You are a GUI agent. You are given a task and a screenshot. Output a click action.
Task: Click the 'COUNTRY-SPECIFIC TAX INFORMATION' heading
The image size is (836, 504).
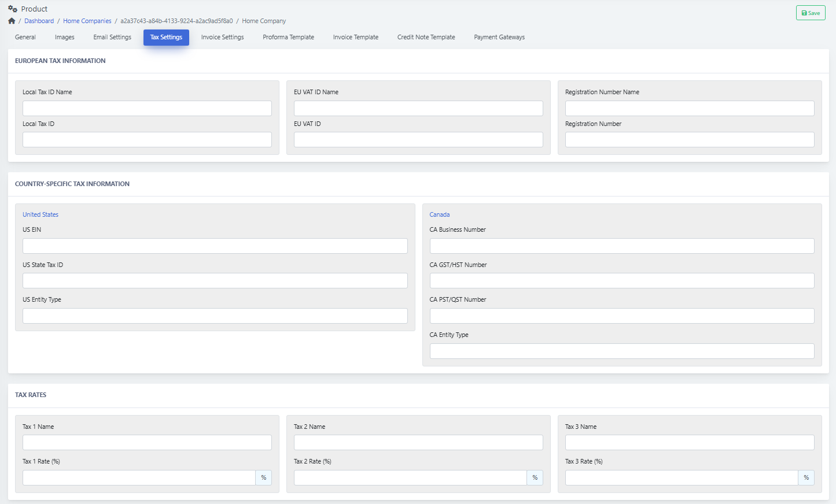tap(72, 184)
